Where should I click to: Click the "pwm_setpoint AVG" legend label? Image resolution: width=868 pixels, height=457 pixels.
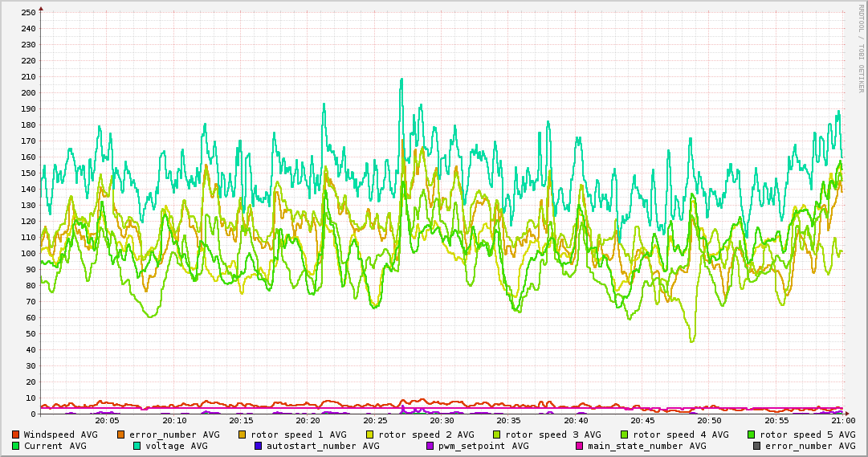[484, 446]
